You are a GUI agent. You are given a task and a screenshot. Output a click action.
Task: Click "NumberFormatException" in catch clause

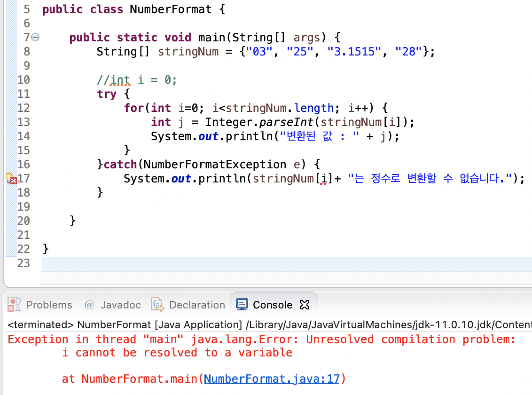click(215, 165)
